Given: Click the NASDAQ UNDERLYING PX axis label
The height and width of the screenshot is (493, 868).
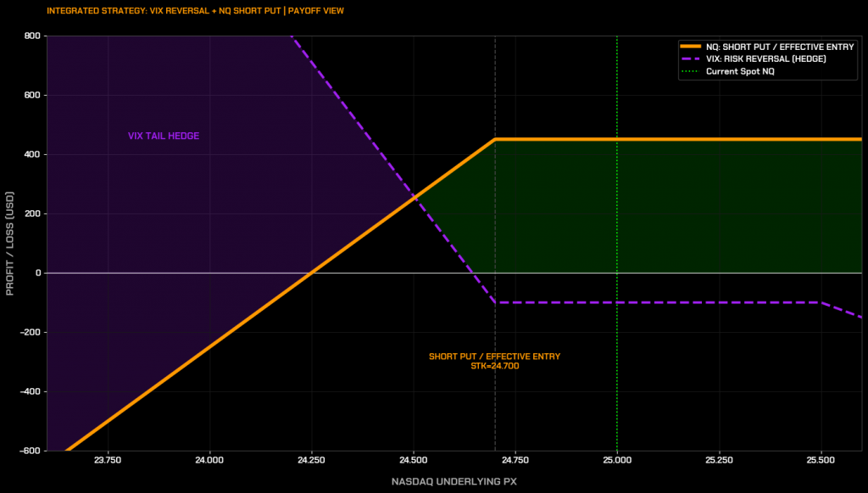Looking at the screenshot, I should pos(453,481).
